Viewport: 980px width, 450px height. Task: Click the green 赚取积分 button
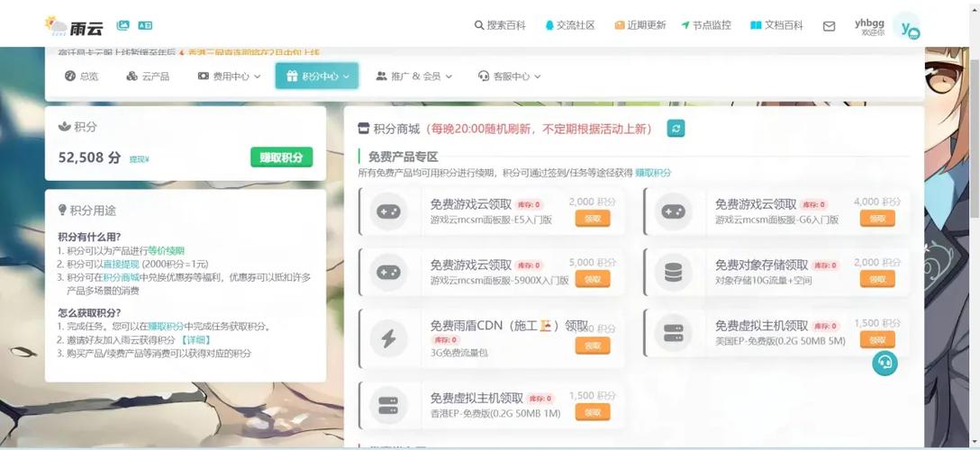[x=281, y=157]
